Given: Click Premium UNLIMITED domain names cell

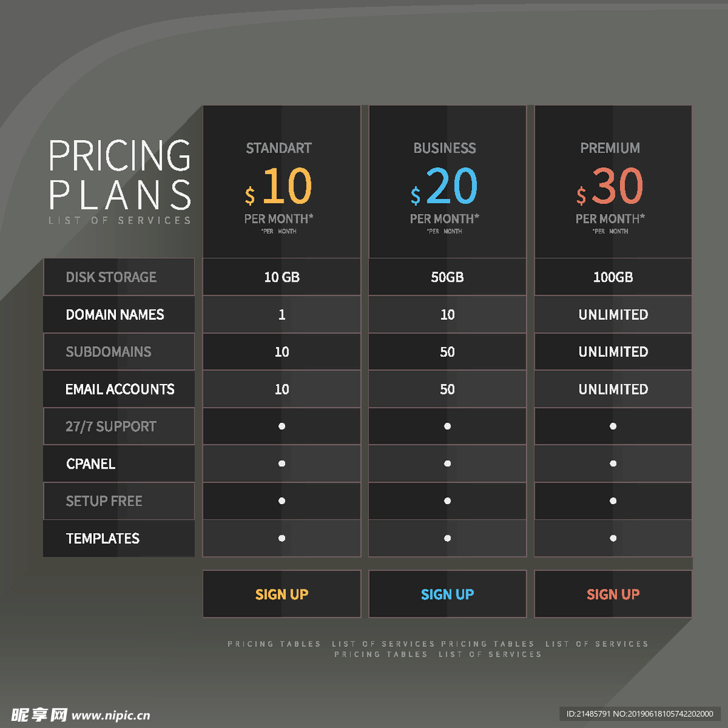Looking at the screenshot, I should pyautogui.click(x=613, y=314).
